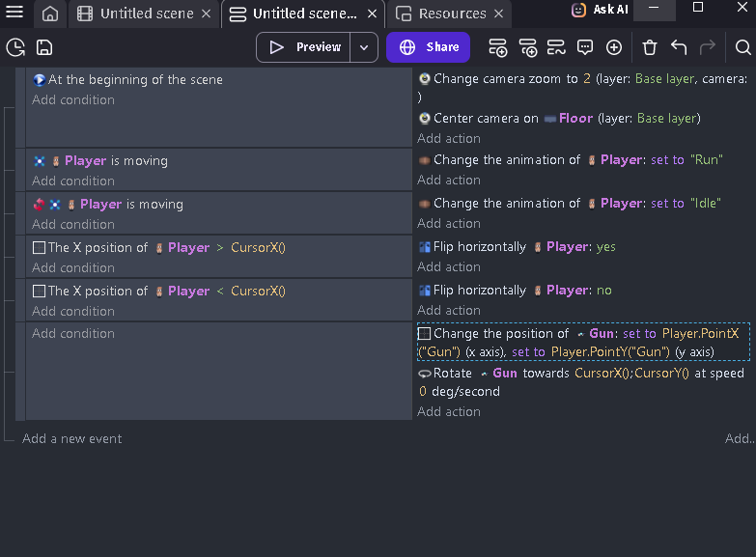Undo the last change
This screenshot has height=557, width=756.
(679, 47)
